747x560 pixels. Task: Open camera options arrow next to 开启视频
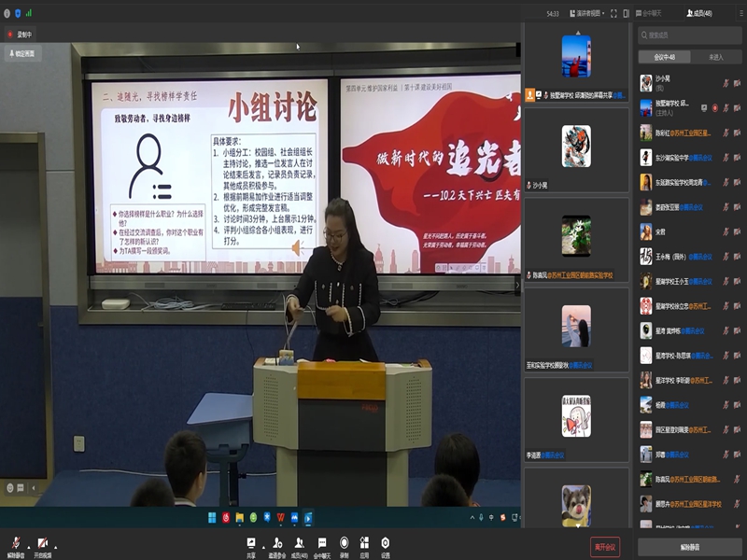[x=56, y=547]
